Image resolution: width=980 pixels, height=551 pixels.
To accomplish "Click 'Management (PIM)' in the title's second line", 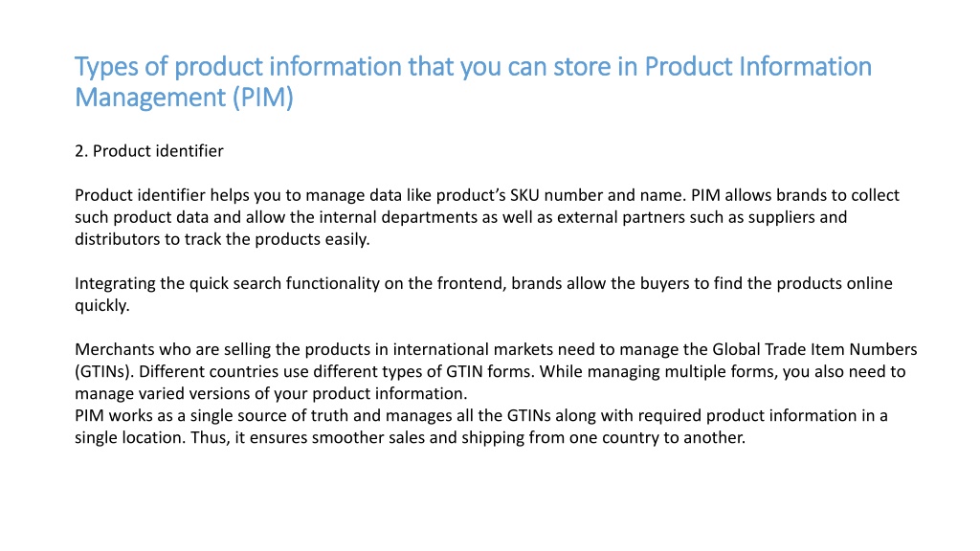I will pyautogui.click(x=184, y=99).
